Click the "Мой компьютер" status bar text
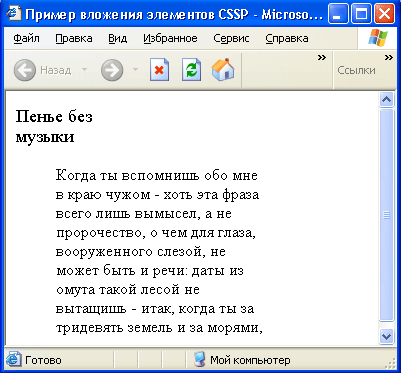The image size is (401, 373). tap(250, 360)
